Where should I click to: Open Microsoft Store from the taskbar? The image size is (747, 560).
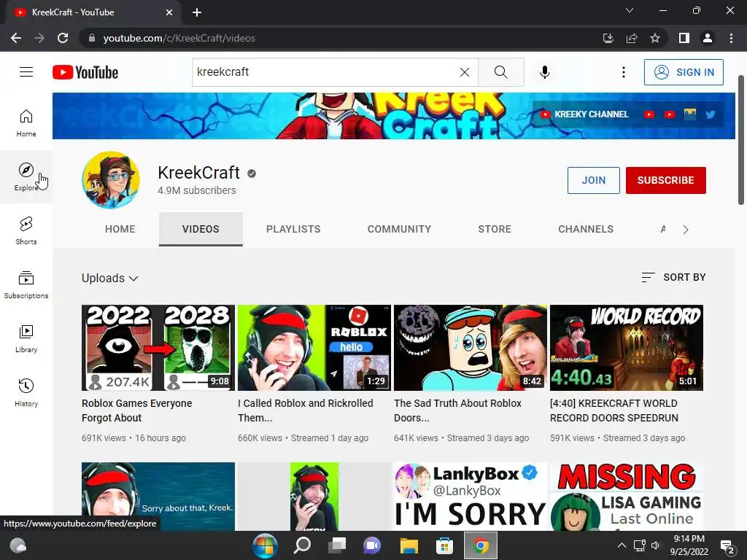point(444,545)
